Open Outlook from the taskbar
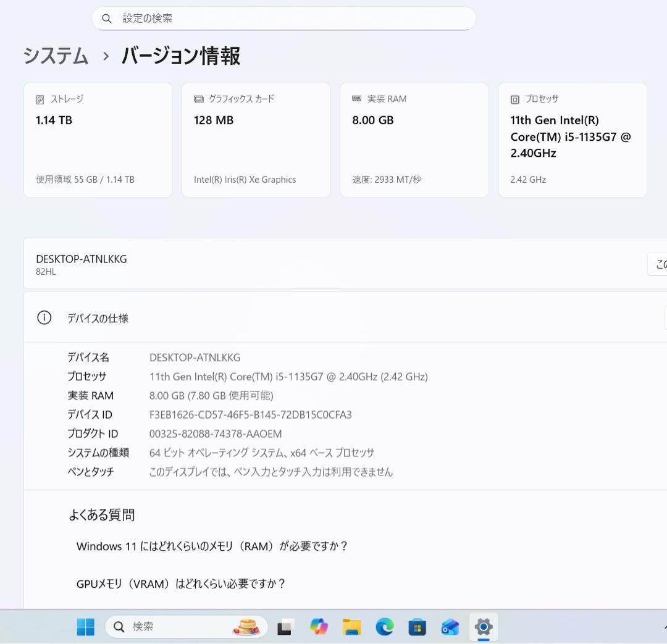Image resolution: width=667 pixels, height=644 pixels. click(x=451, y=627)
